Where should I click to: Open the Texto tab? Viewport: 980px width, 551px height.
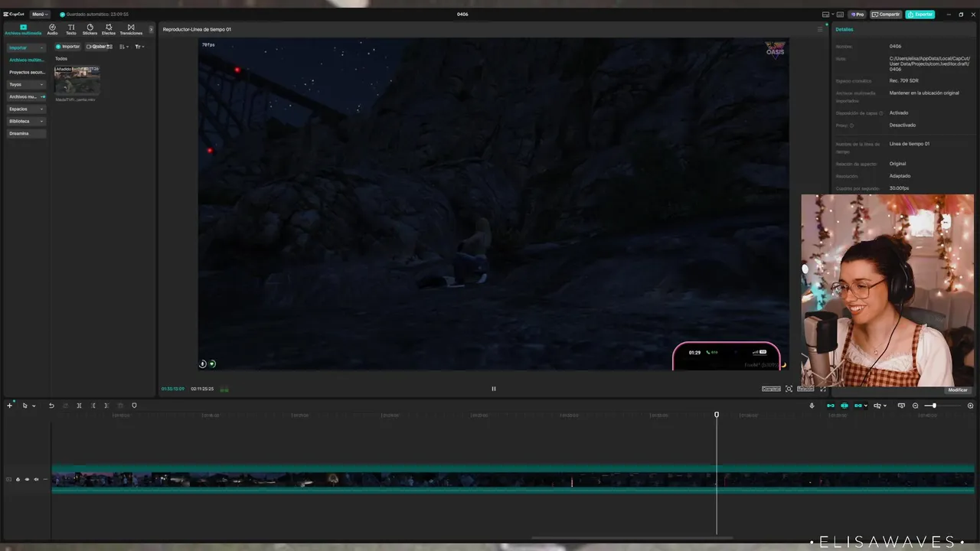[71, 30]
